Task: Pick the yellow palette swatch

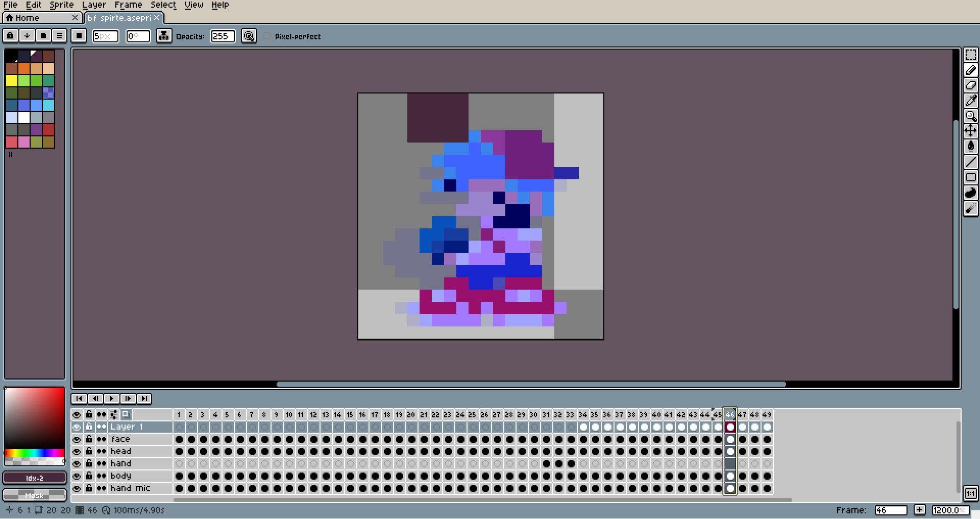Action: 12,81
